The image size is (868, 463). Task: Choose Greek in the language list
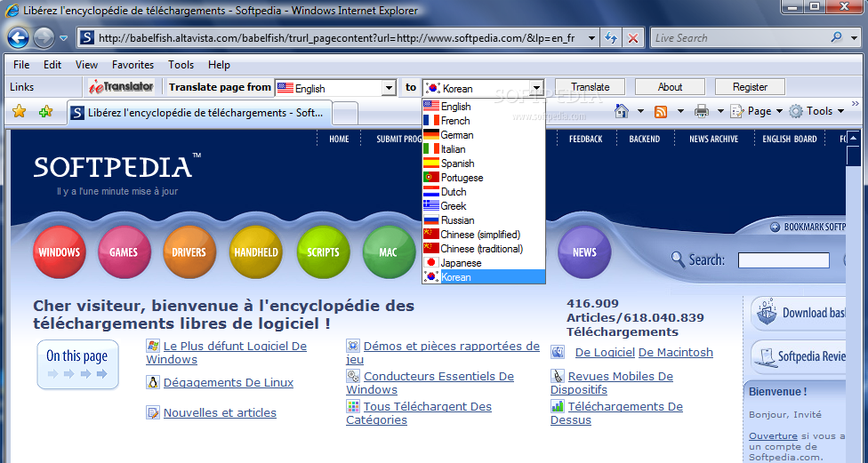pos(483,206)
